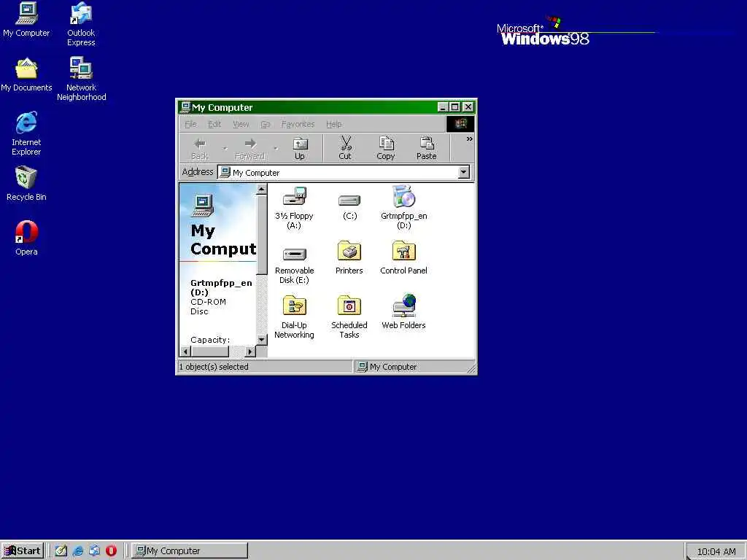
Task: Open the File menu
Action: point(190,124)
